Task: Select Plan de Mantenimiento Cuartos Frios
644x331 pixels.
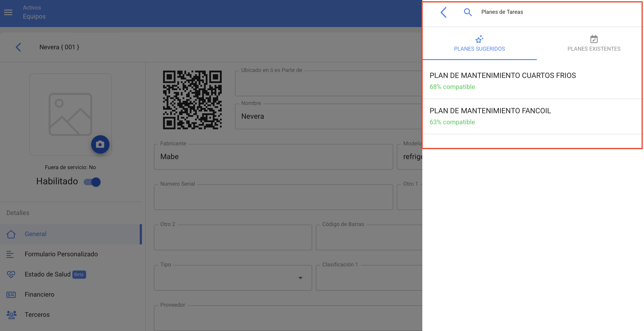Action: [x=502, y=80]
